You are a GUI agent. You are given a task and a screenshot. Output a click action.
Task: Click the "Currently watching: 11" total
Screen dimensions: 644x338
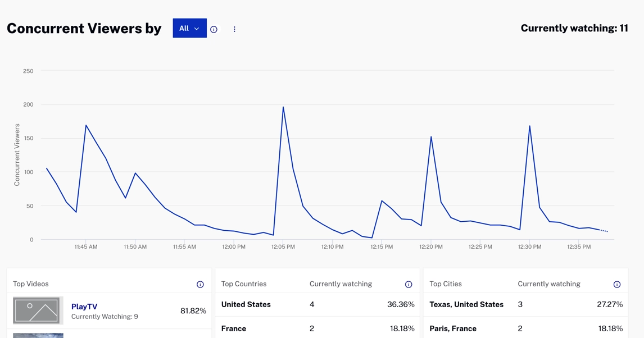574,28
